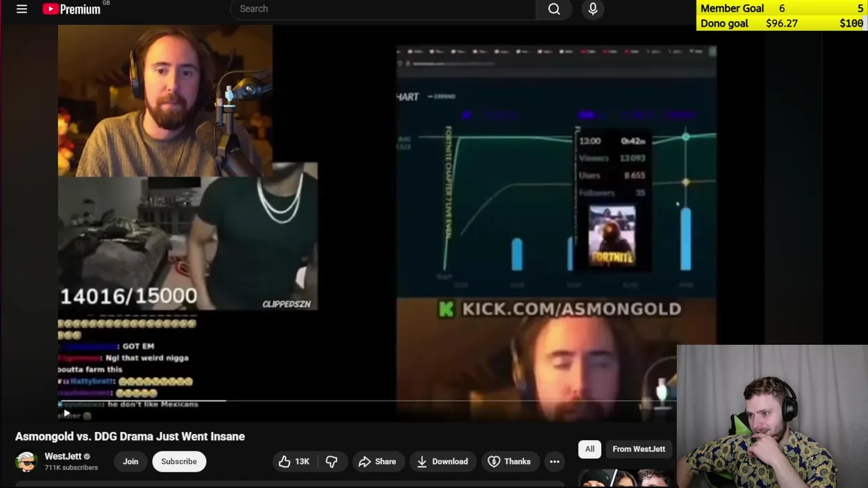Click the play button on video
868x488 pixels.
click(x=66, y=413)
